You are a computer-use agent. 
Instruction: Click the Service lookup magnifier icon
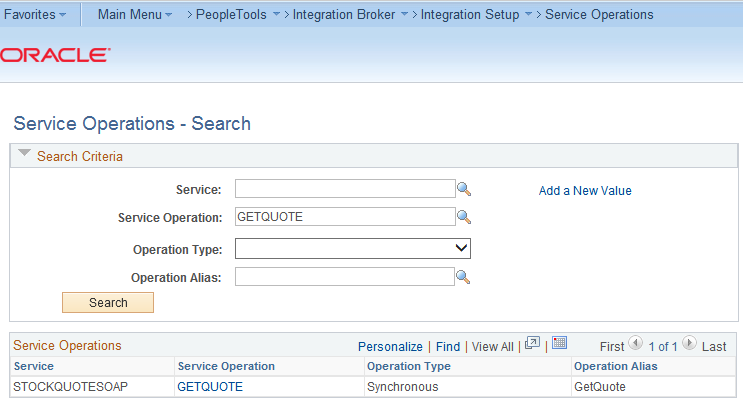pyautogui.click(x=464, y=189)
